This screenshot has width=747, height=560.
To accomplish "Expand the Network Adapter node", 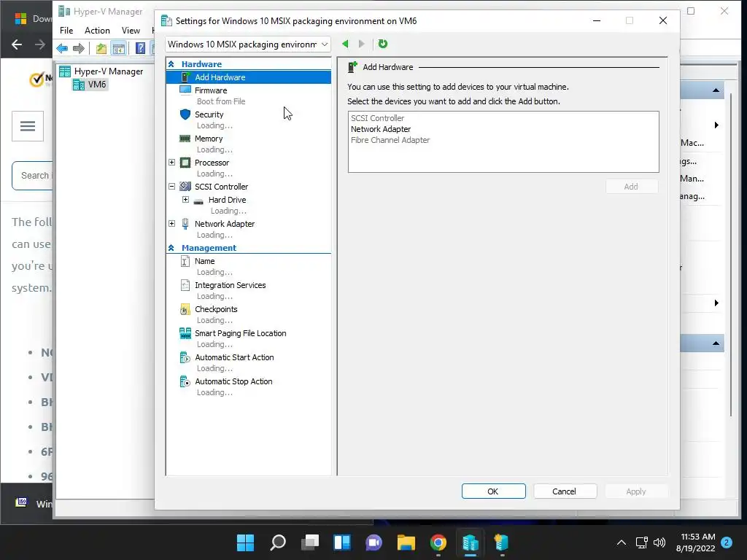I will [x=172, y=223].
